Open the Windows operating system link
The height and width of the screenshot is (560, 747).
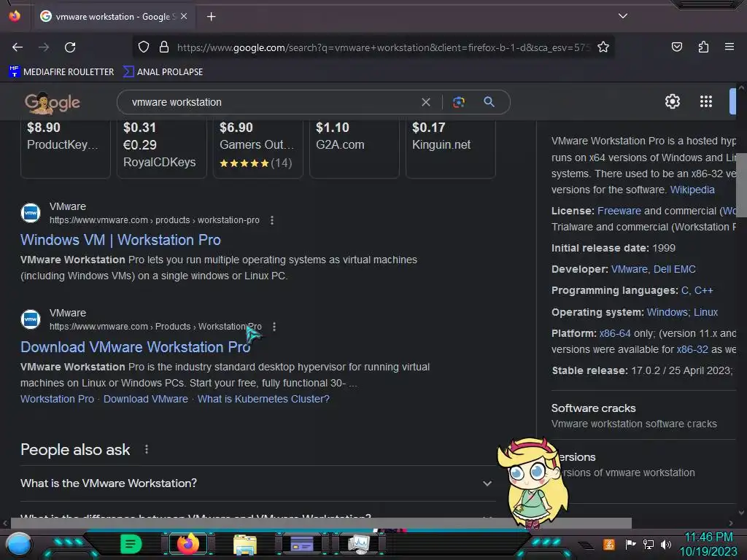[x=667, y=312]
